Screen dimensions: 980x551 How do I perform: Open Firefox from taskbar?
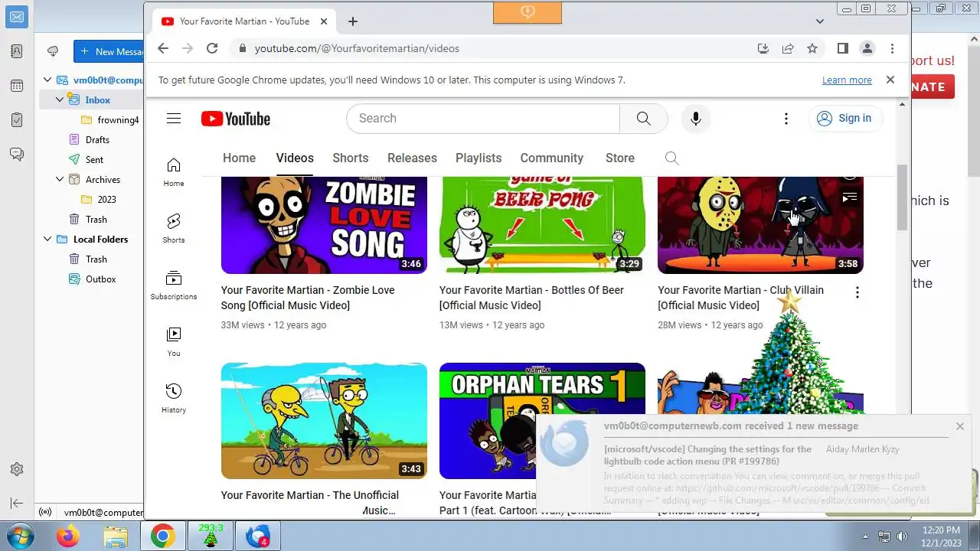67,536
